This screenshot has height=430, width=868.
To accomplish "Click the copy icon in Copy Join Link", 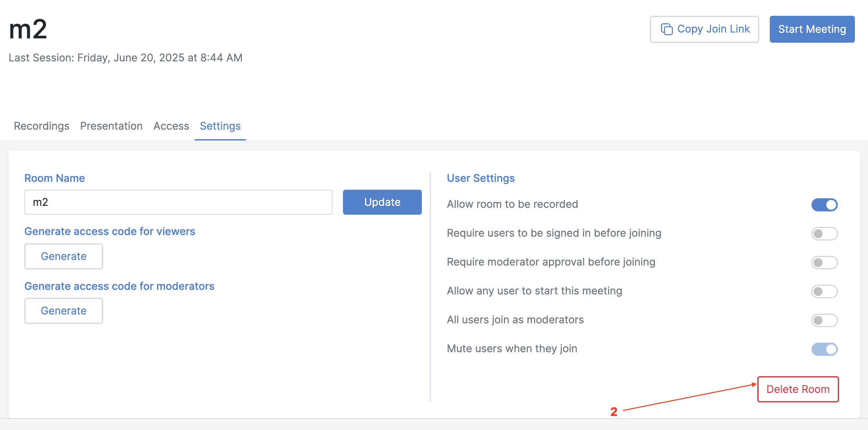I will 666,29.
